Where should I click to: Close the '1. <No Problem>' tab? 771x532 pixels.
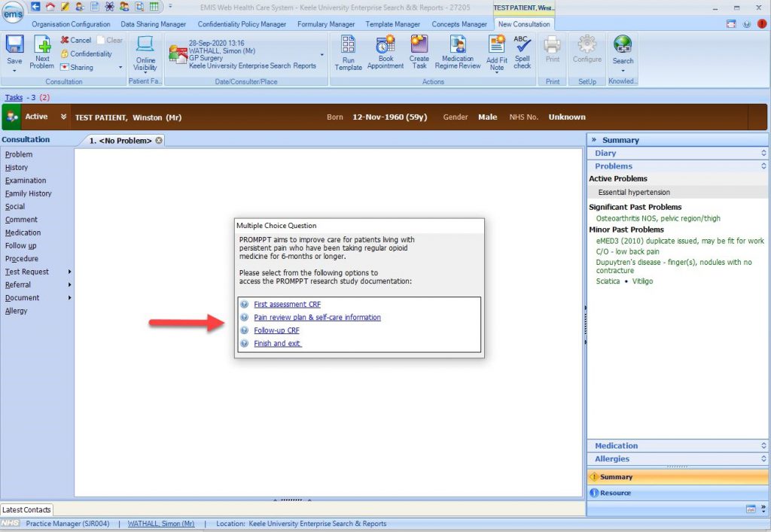click(159, 141)
